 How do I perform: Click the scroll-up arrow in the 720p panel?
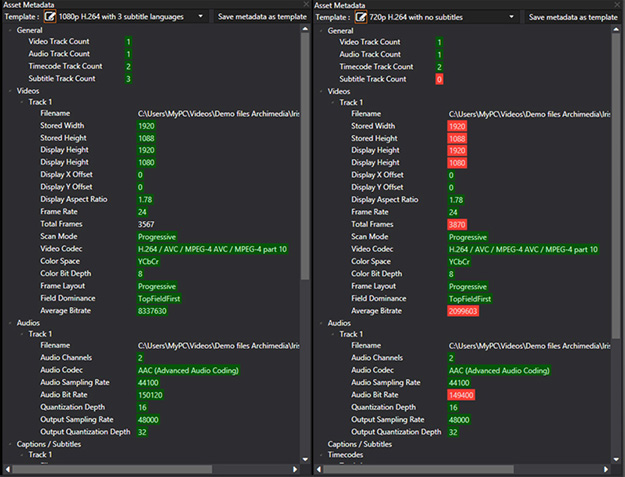[618, 31]
